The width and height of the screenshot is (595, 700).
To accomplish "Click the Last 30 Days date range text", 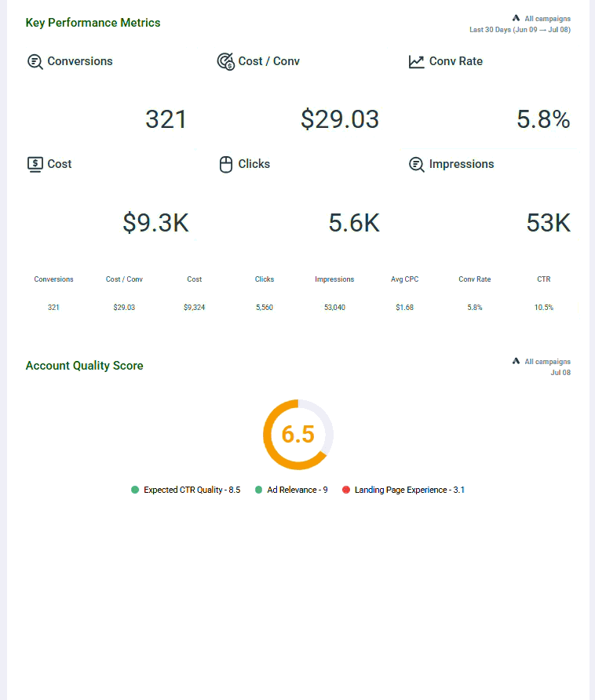I will click(x=520, y=30).
